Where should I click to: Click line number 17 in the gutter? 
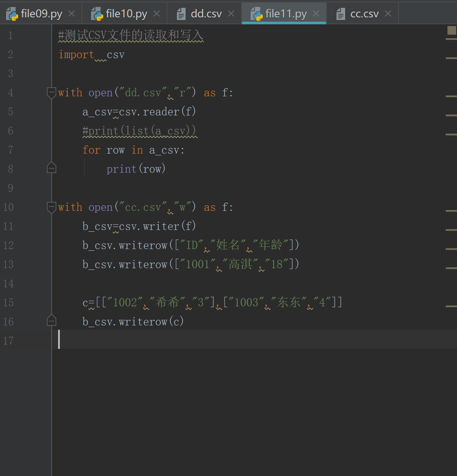click(9, 341)
